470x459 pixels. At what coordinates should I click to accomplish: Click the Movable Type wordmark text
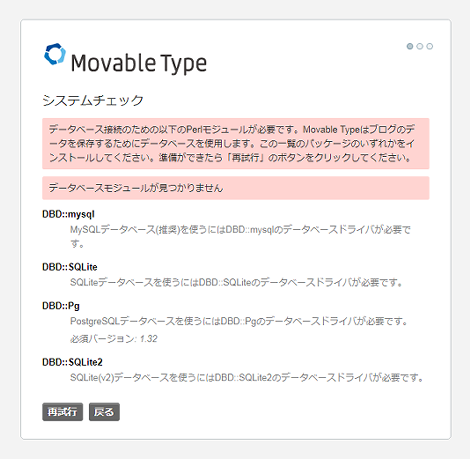tap(139, 63)
